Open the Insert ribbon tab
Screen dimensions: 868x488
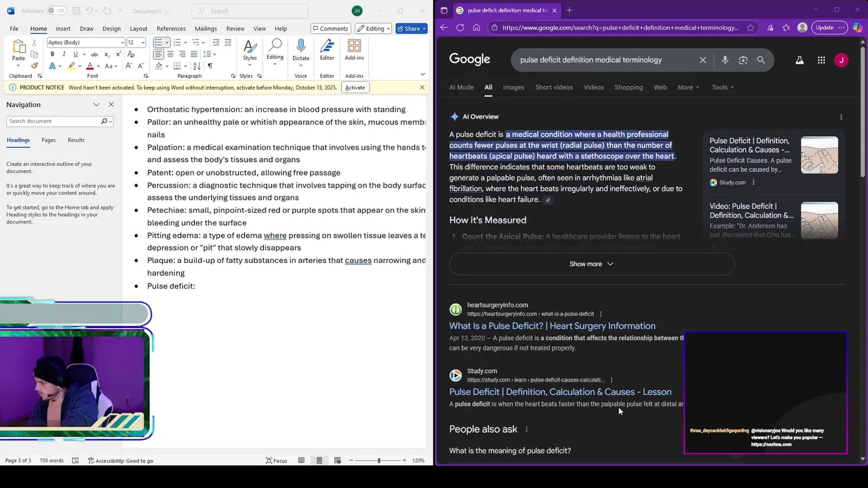click(x=63, y=28)
